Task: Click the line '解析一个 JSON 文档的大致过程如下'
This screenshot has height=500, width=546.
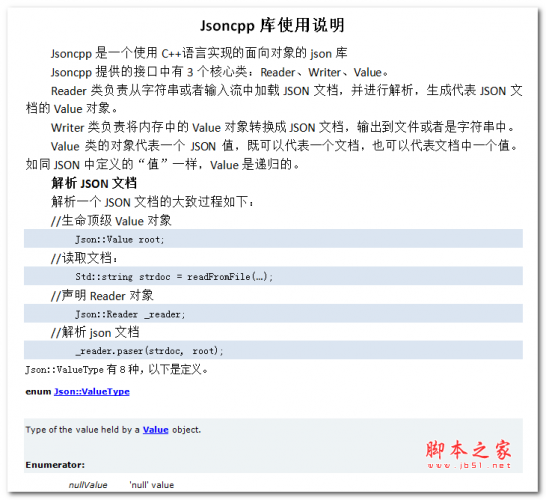Action: (x=153, y=202)
